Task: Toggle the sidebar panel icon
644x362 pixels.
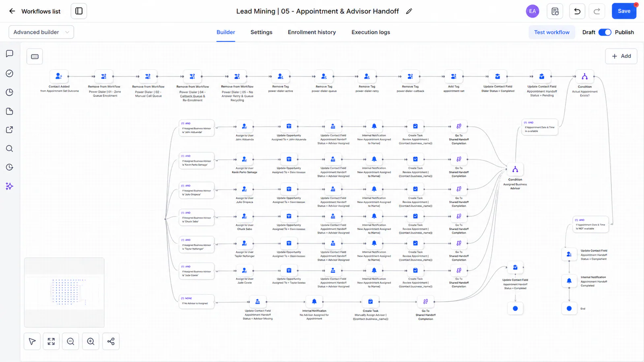Action: coord(79,11)
